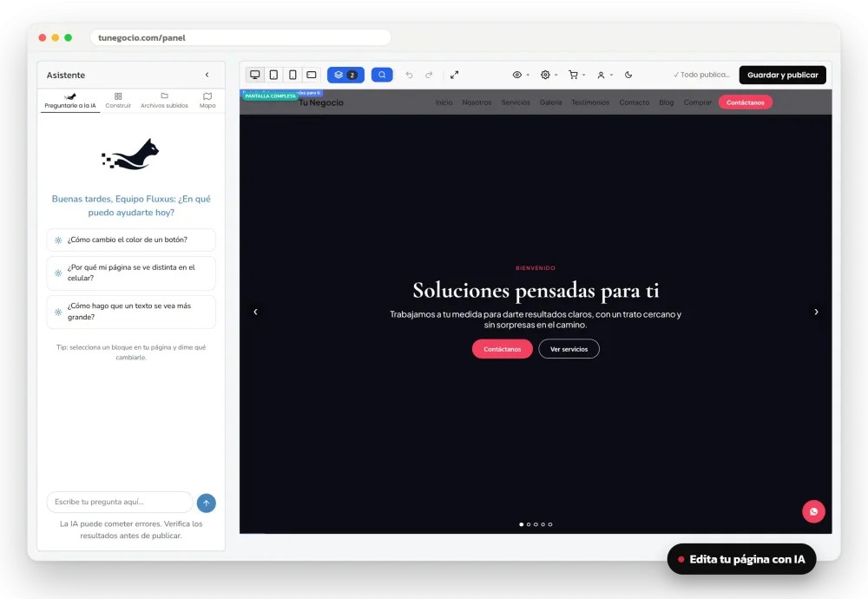868x599 pixels.
Task: Collapse the Asistente panel with the chevron
Action: click(207, 75)
